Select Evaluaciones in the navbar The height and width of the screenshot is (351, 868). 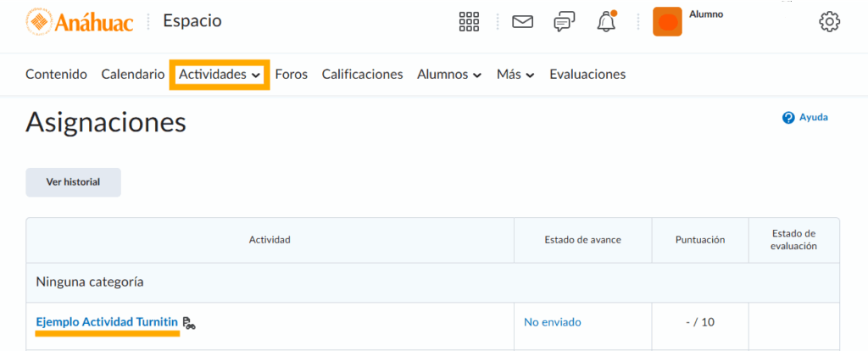point(587,75)
